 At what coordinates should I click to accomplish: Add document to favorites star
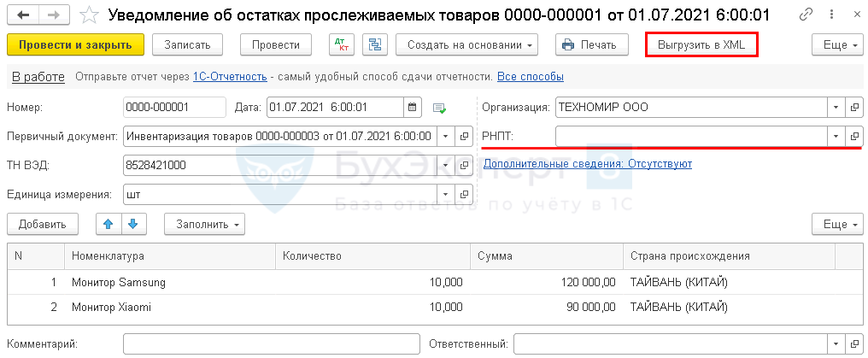[89, 15]
